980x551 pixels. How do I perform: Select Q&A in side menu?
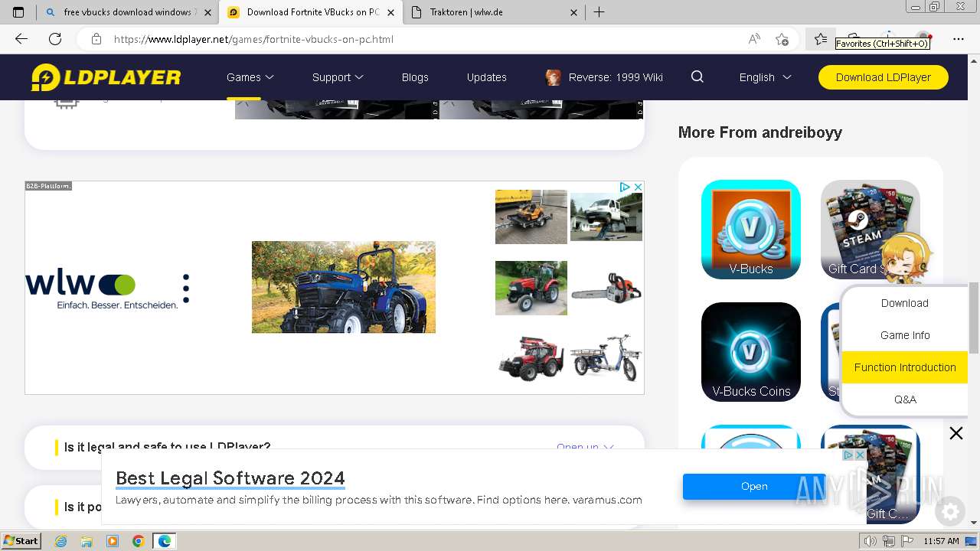point(905,399)
